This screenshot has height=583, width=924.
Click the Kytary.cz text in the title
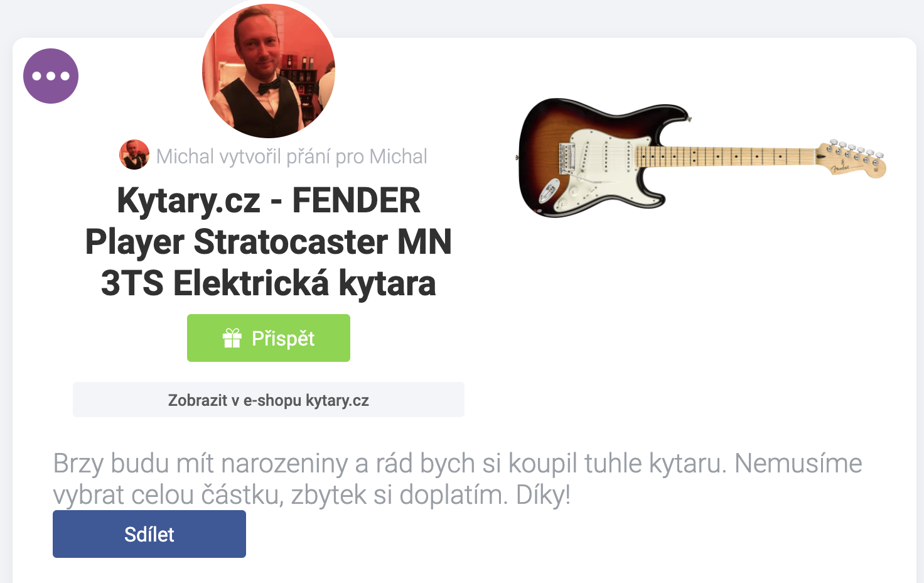pyautogui.click(x=188, y=201)
